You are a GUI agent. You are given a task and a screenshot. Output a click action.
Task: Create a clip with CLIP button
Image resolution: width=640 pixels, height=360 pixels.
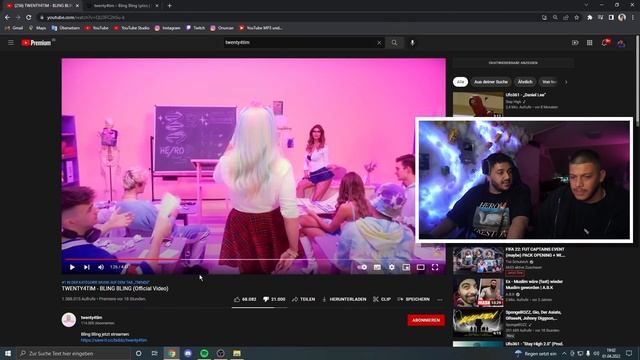(382, 299)
